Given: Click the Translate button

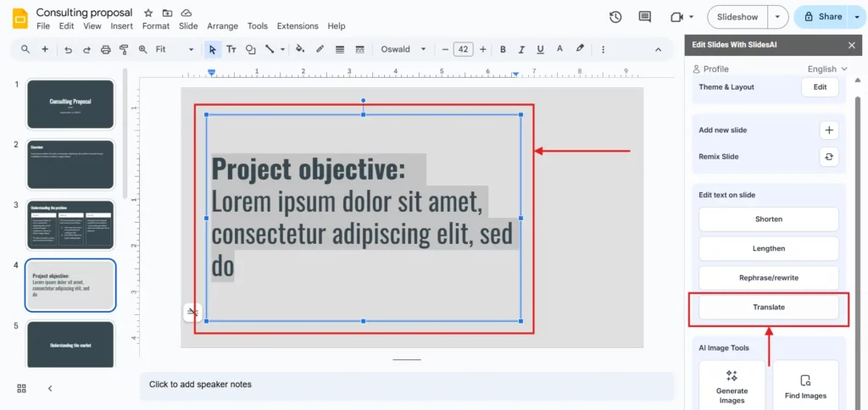Looking at the screenshot, I should 769,307.
